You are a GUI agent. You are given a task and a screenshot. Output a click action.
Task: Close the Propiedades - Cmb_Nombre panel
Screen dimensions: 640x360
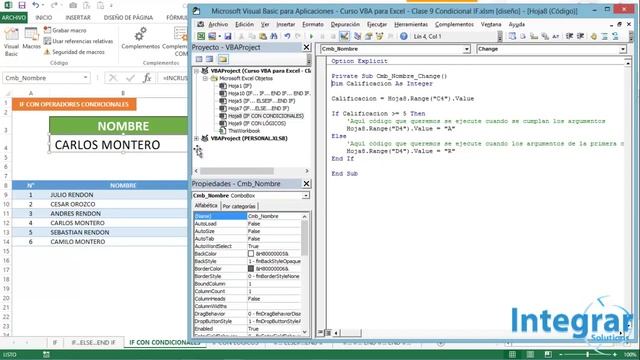[307, 184]
